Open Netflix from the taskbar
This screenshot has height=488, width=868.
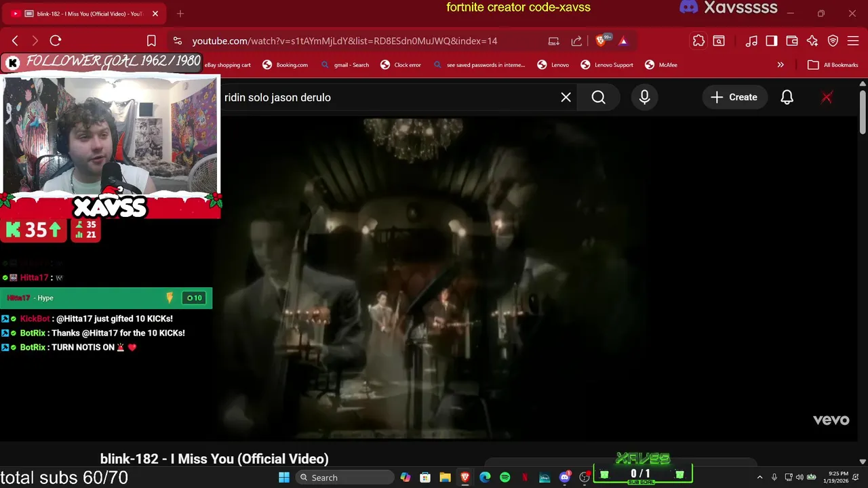point(524,477)
